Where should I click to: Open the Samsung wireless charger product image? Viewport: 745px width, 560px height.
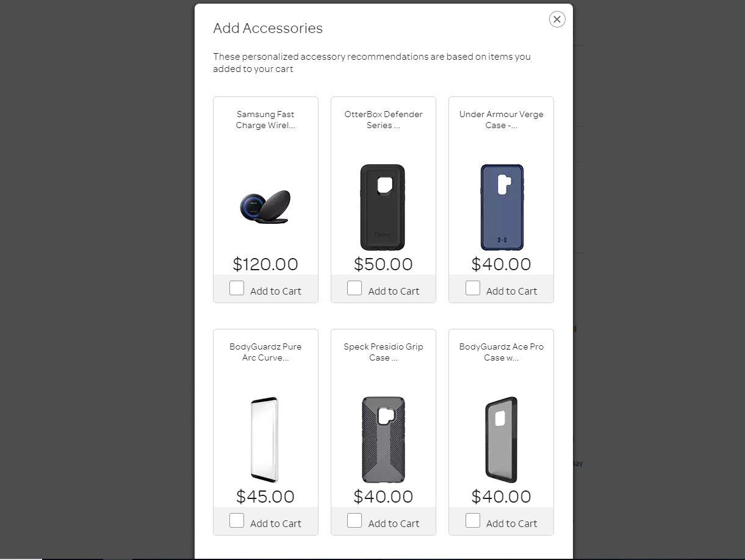(265, 207)
